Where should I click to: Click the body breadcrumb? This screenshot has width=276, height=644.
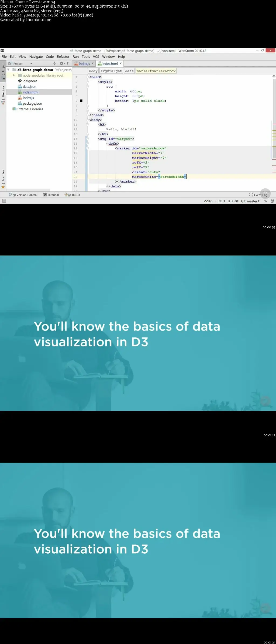click(x=93, y=71)
